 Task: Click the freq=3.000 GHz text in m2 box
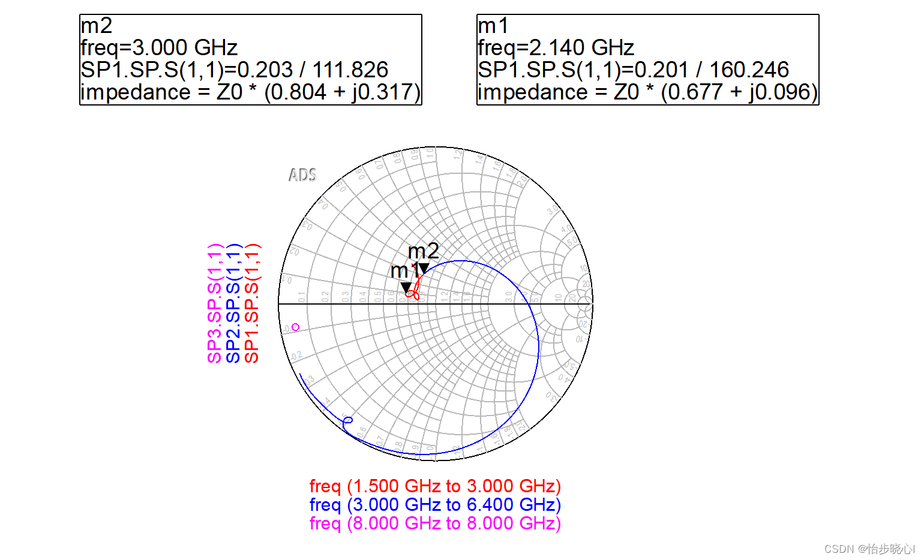[159, 47]
